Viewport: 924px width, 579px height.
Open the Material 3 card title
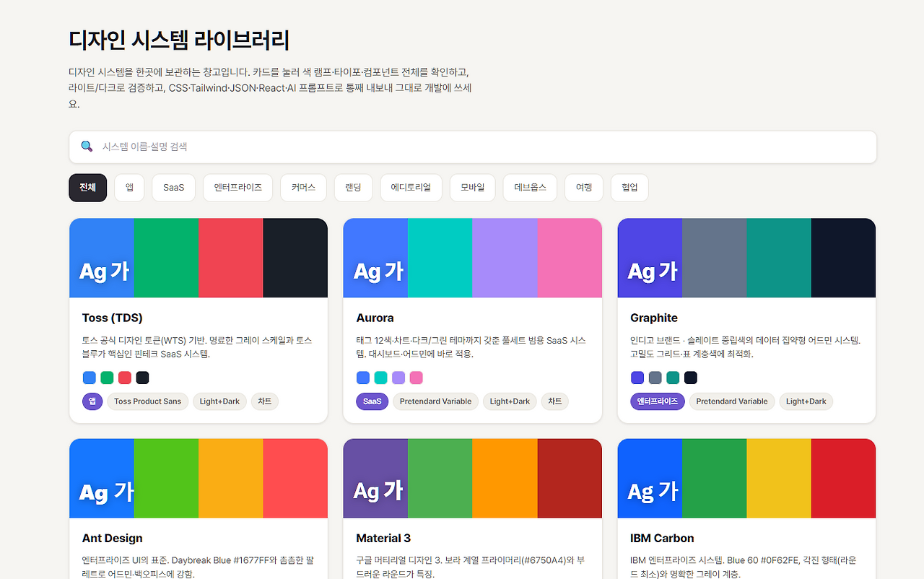[383, 538]
